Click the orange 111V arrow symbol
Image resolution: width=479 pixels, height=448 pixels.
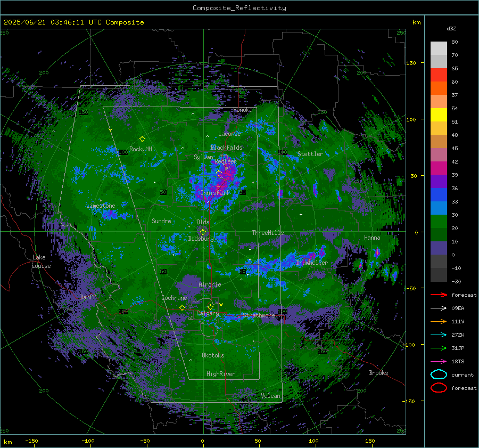[439, 321]
